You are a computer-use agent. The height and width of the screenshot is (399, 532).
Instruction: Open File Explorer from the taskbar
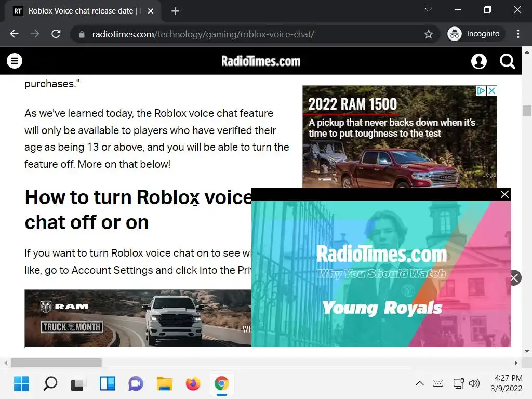[x=165, y=384]
